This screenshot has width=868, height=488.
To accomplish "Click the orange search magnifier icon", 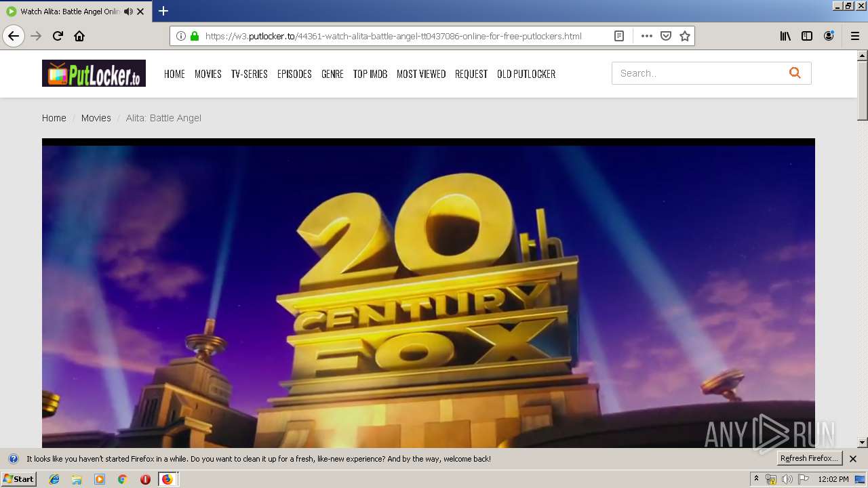I will click(795, 73).
